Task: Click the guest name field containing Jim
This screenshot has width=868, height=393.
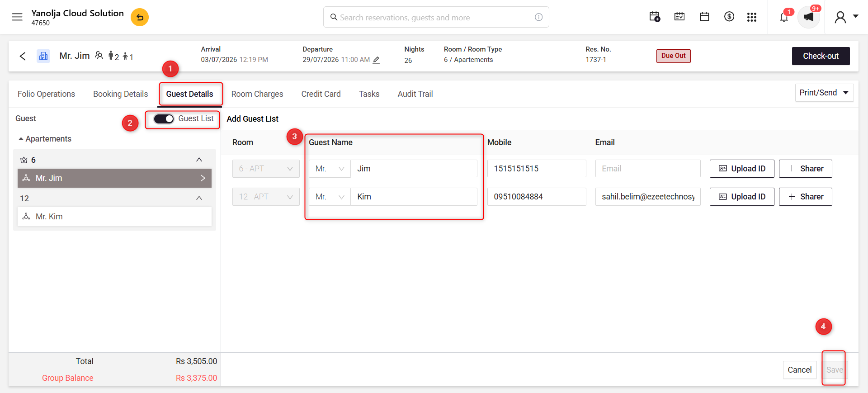Action: [414, 169]
